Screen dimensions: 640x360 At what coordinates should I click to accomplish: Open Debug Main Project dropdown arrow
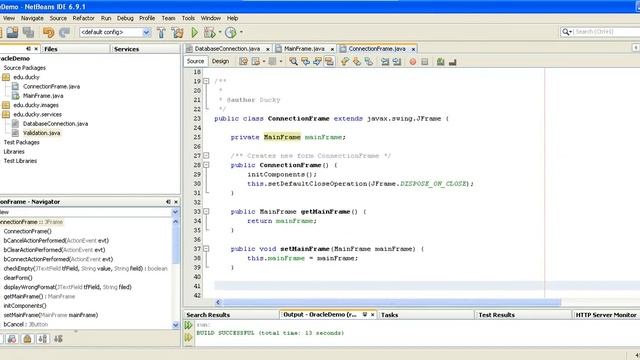pyautogui.click(x=220, y=32)
